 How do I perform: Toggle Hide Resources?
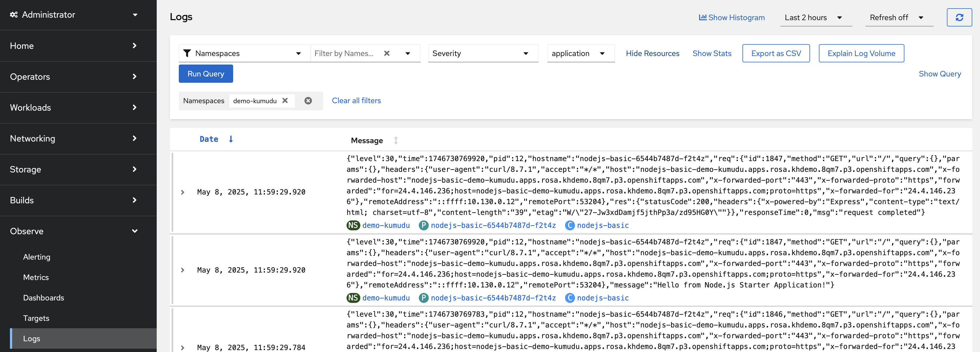click(x=652, y=53)
